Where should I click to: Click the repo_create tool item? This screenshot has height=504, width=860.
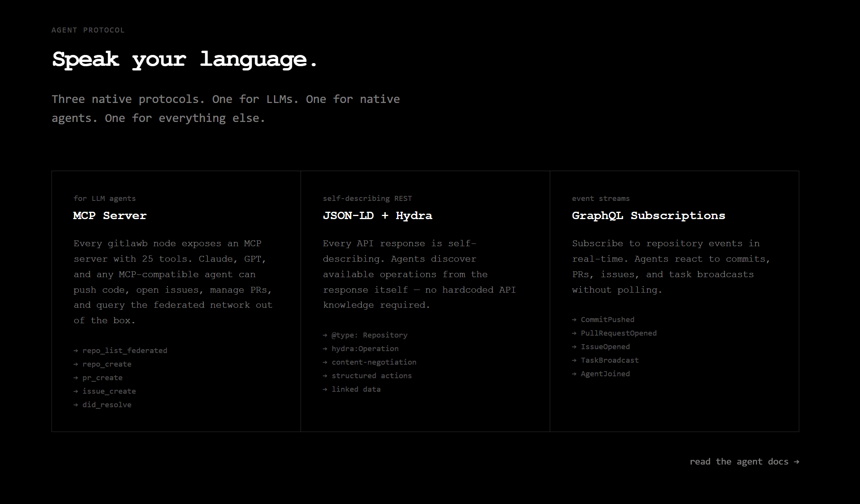[x=107, y=364]
